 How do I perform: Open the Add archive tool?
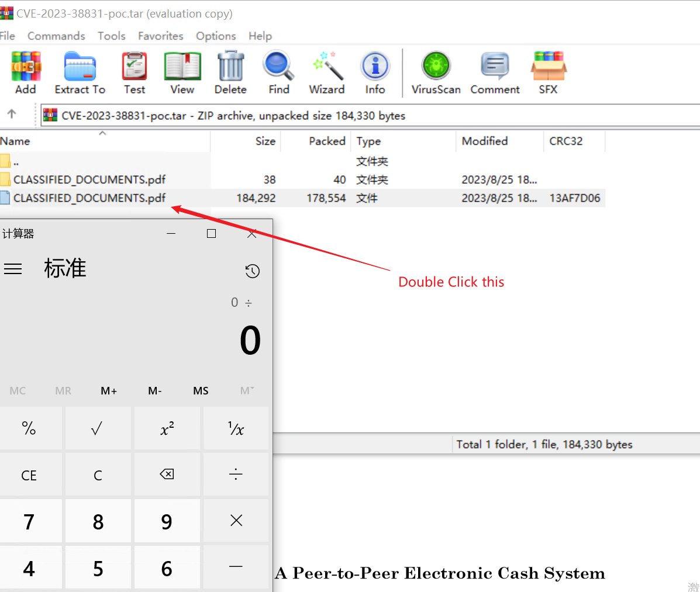point(25,70)
